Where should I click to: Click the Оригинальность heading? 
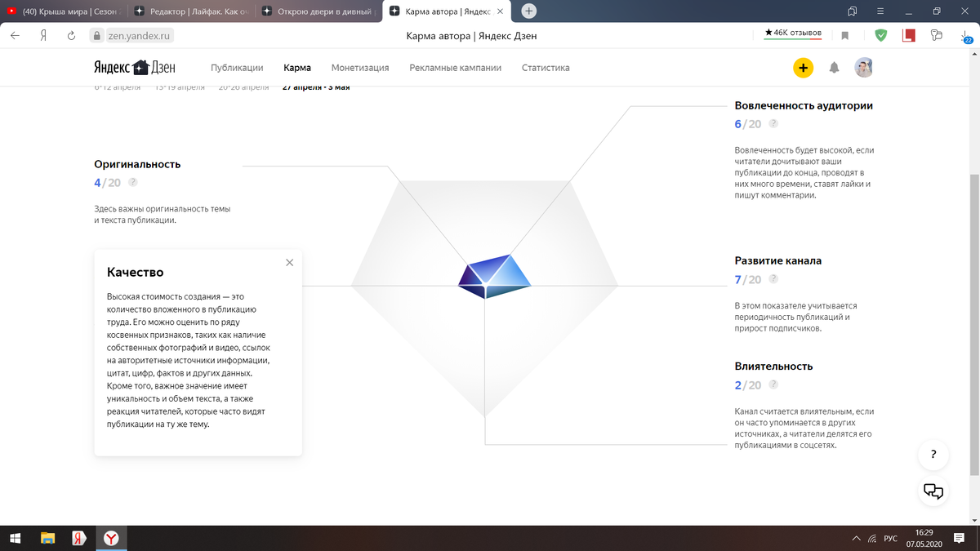point(137,164)
